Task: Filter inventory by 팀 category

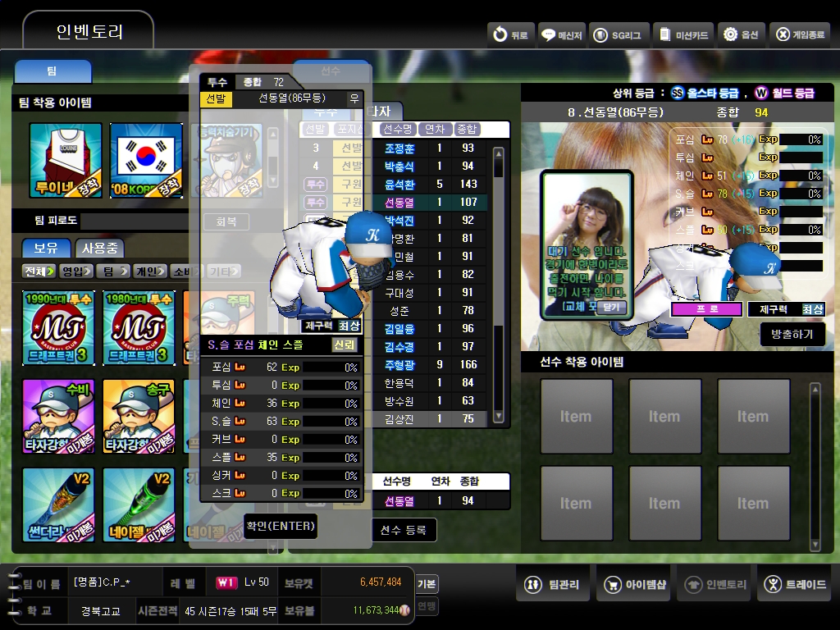Action: pos(113,271)
